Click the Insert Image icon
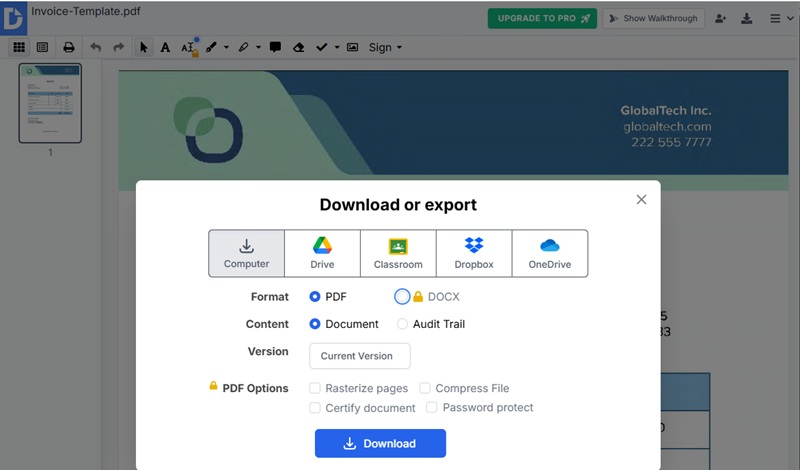Screen dimensions: 800x470 click(x=353, y=47)
